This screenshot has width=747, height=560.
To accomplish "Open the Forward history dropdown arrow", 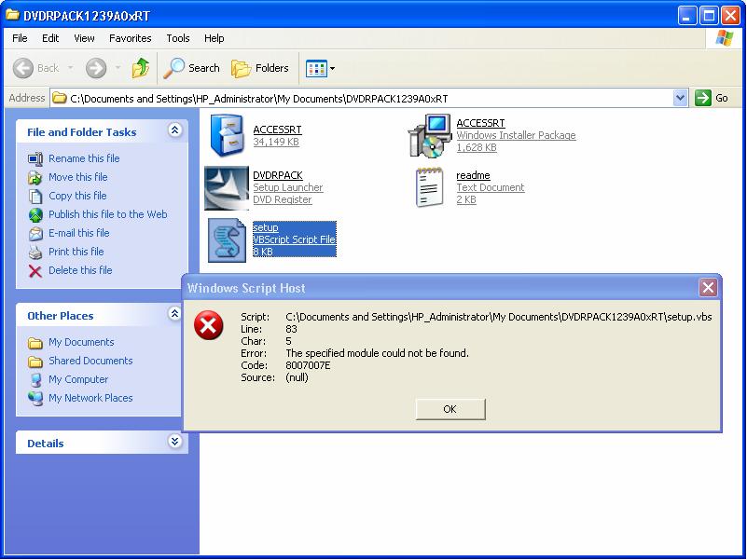I will coord(118,68).
